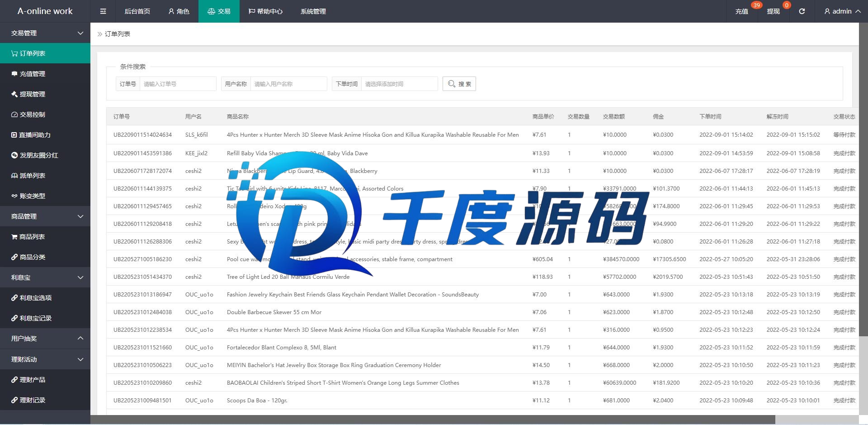Click the admin user avatar icon
This screenshot has width=868, height=425.
coord(827,11)
